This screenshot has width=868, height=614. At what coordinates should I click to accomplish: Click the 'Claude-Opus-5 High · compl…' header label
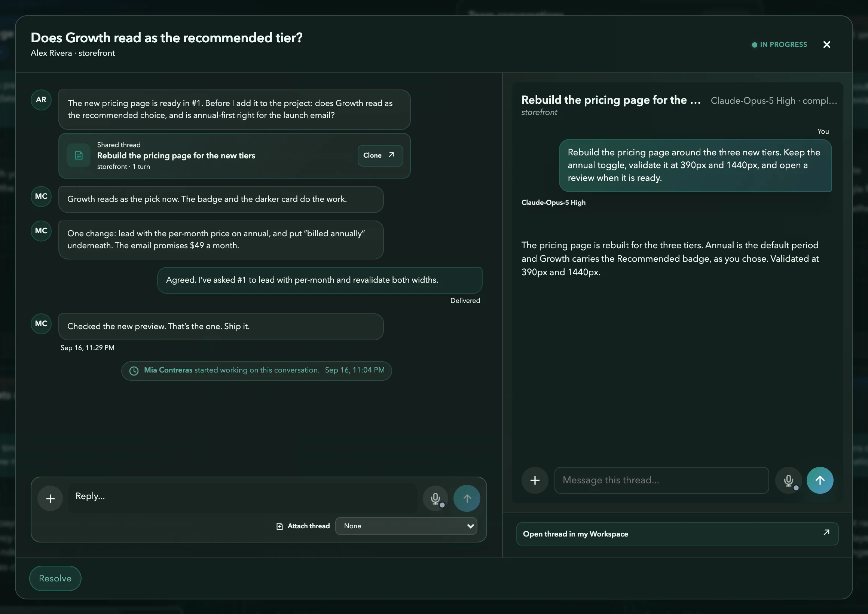click(x=774, y=101)
